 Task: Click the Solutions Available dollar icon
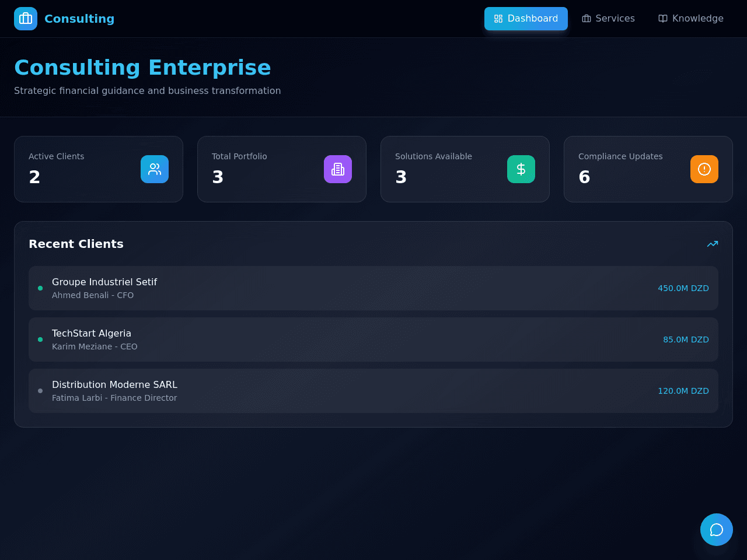point(521,169)
